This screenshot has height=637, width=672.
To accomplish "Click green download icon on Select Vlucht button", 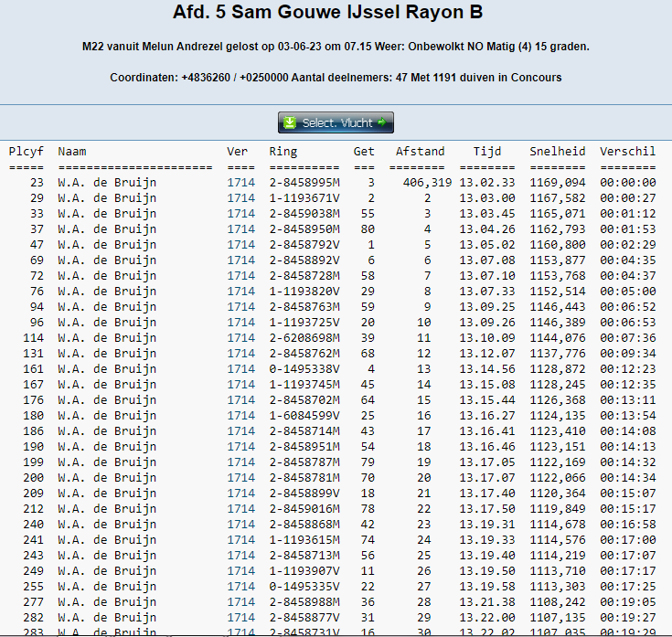I will point(290,122).
